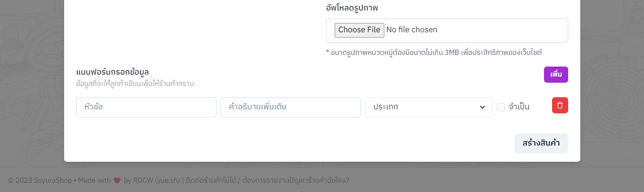Click into the คำอธิบายเพิ่มเติม field
Screen dimensions: 644x192
[290, 107]
